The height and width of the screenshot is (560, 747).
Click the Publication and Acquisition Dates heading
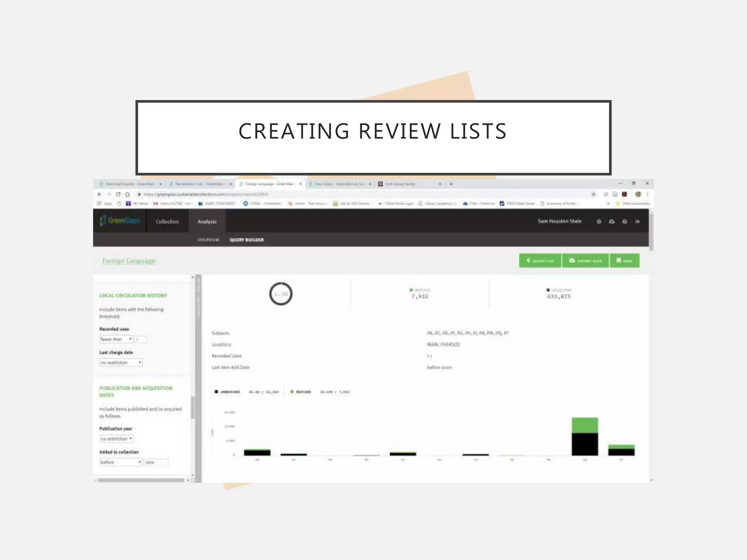click(x=136, y=392)
